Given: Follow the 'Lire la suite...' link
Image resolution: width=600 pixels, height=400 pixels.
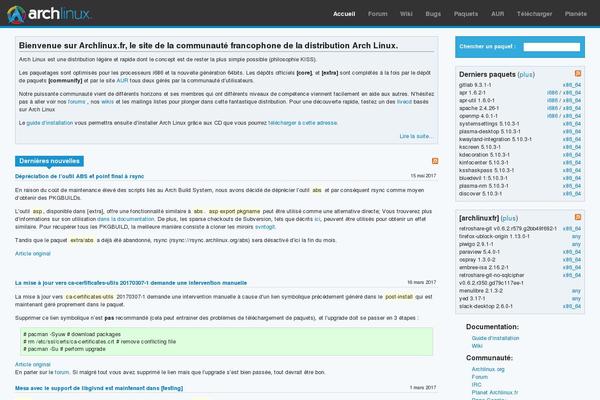Looking at the screenshot, I should click(416, 136).
